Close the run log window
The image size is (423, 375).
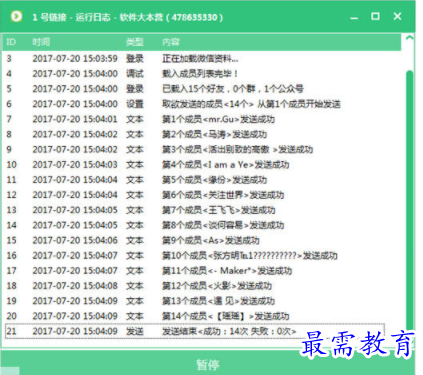(397, 16)
